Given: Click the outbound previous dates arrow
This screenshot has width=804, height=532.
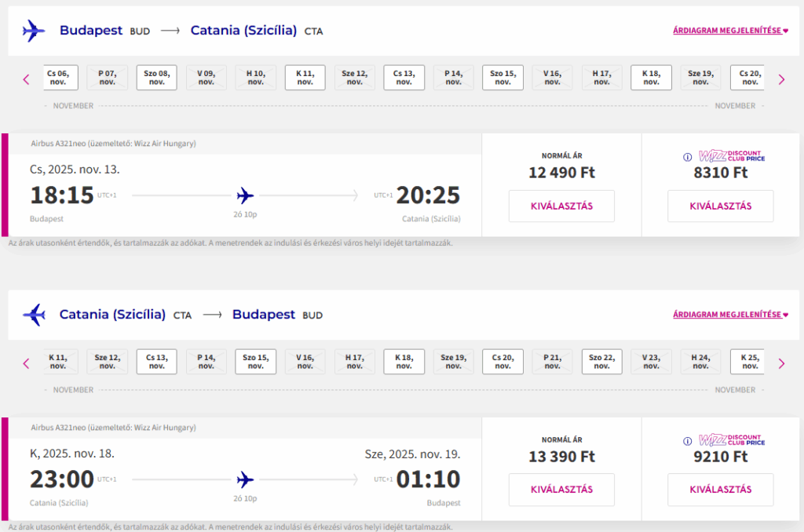Looking at the screenshot, I should pos(26,80).
